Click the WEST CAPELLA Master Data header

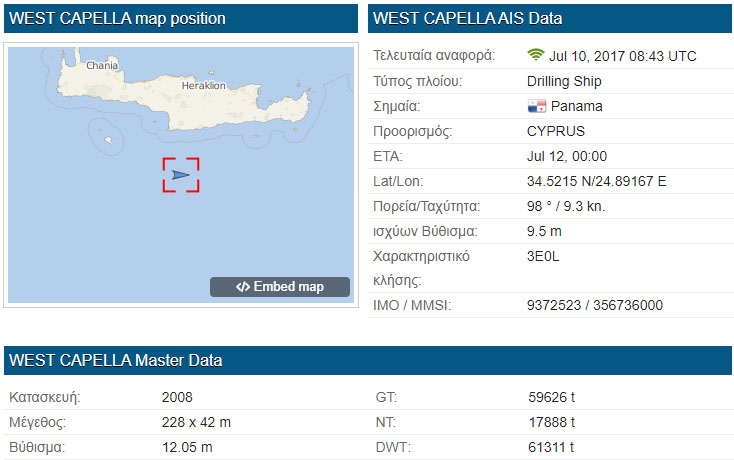[x=114, y=360]
